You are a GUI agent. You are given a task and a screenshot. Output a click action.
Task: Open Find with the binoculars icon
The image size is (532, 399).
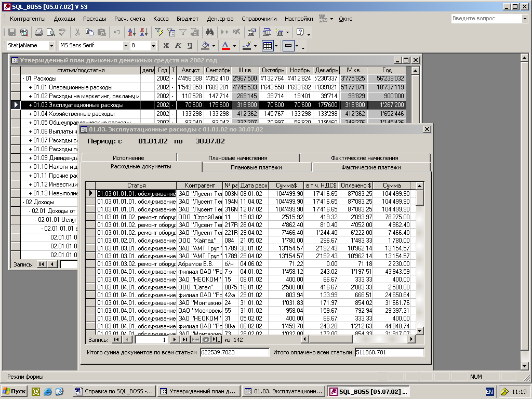210,32
